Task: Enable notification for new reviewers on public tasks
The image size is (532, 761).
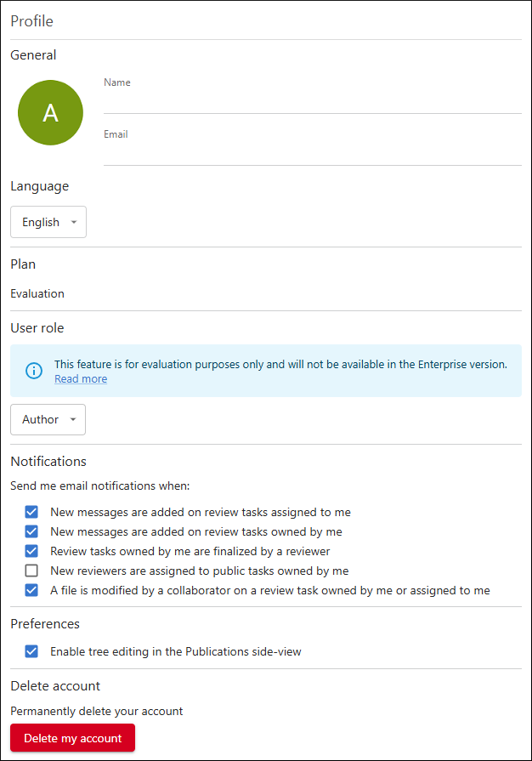Action: coord(31,571)
